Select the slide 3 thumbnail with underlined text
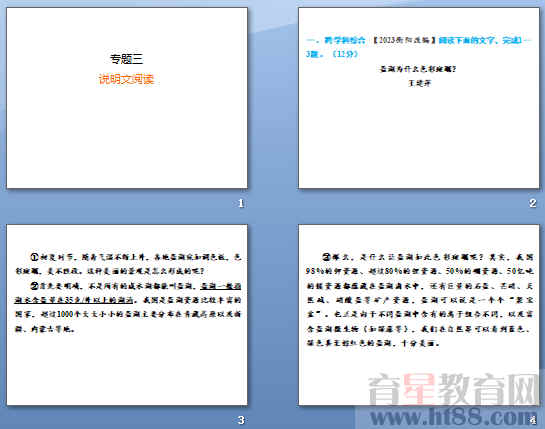The height and width of the screenshot is (429, 545). (127, 315)
